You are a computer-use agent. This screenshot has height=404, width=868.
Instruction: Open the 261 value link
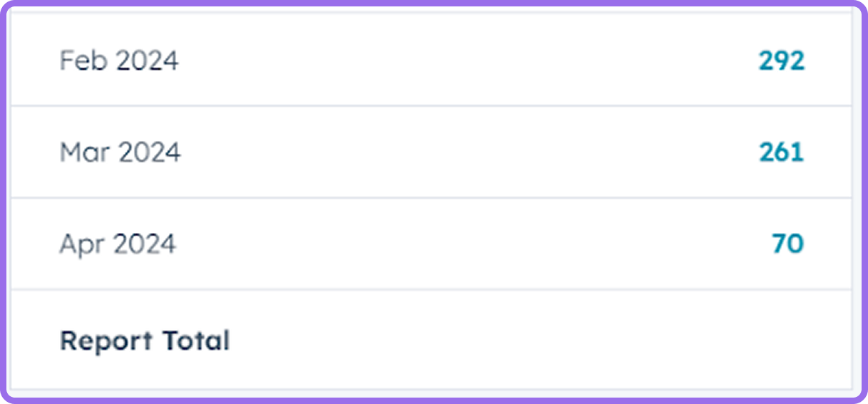(x=781, y=152)
